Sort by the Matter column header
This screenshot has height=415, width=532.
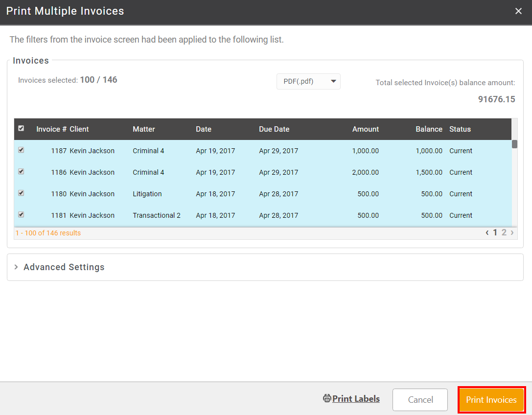click(143, 129)
